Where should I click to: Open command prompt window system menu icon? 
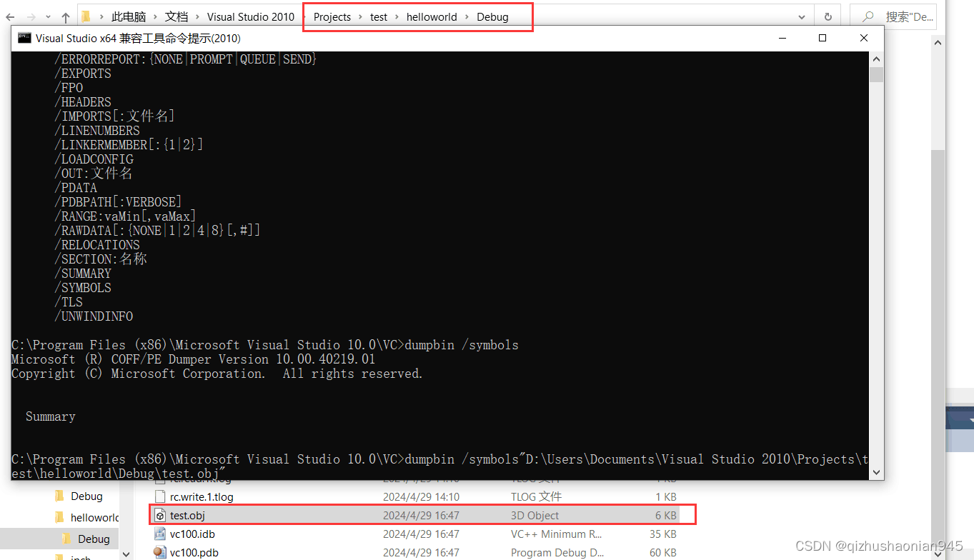pos(24,38)
